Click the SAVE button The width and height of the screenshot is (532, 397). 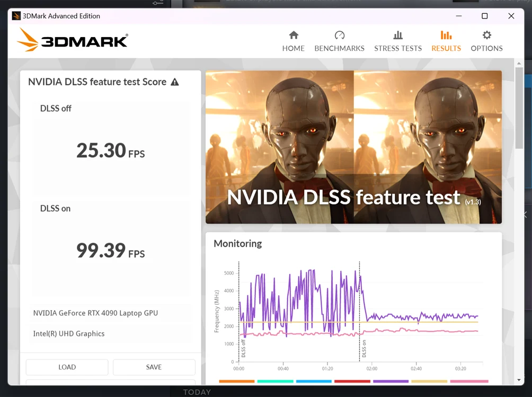click(x=154, y=367)
